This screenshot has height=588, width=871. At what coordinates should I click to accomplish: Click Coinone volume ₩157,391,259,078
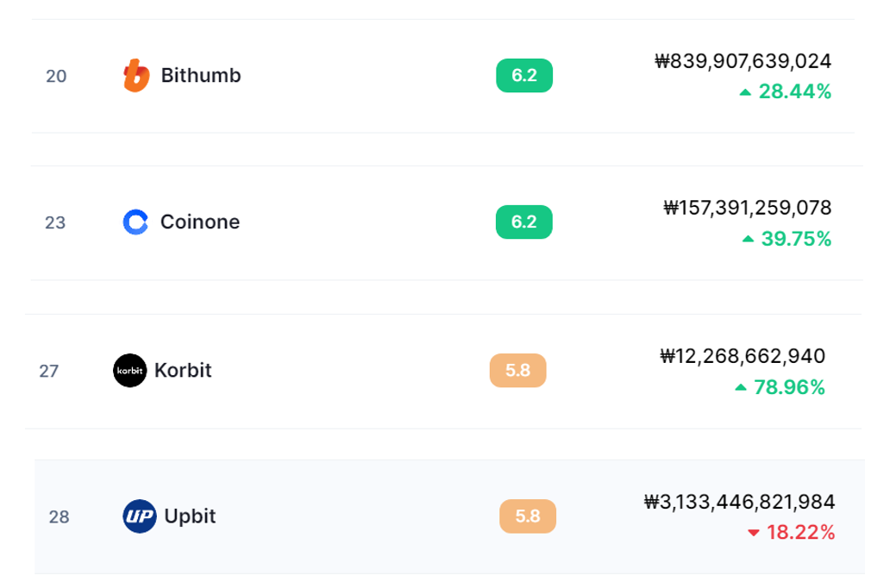(748, 208)
